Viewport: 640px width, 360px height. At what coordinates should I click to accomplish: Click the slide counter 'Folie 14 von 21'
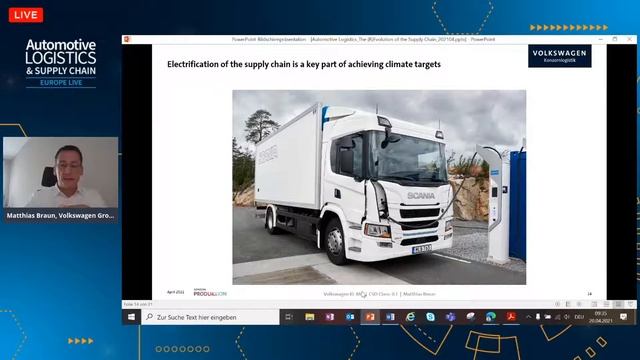pos(138,304)
